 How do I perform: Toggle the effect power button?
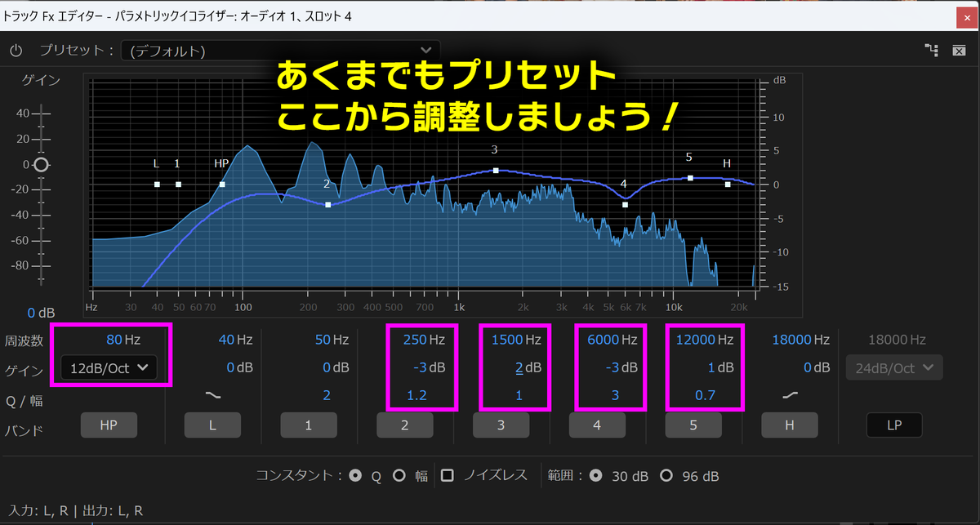coord(16,51)
